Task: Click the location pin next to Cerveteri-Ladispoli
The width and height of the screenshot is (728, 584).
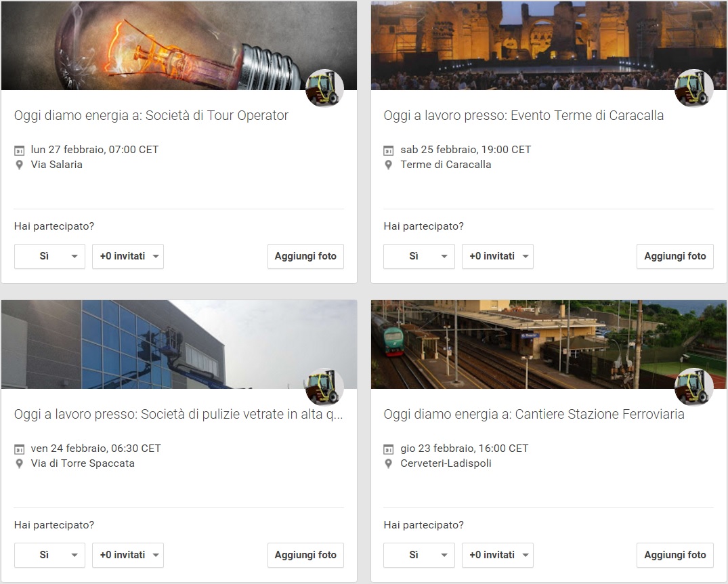Action: [389, 463]
